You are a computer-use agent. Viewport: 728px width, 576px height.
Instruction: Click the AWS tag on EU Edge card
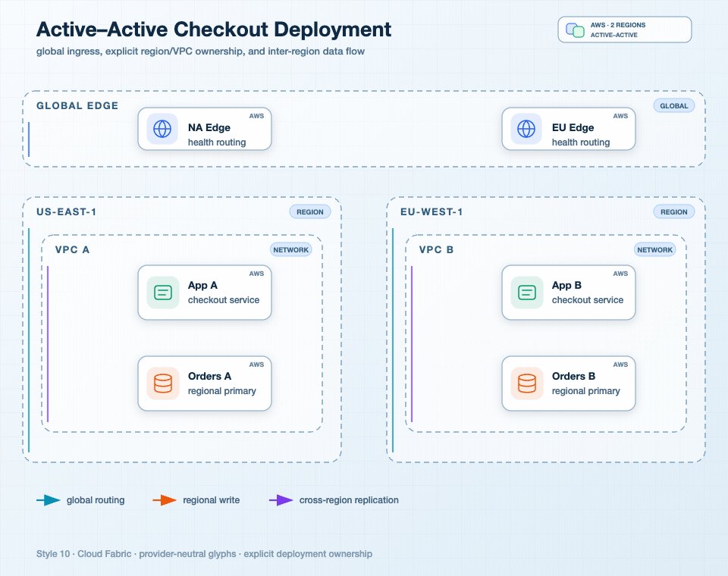pos(620,116)
